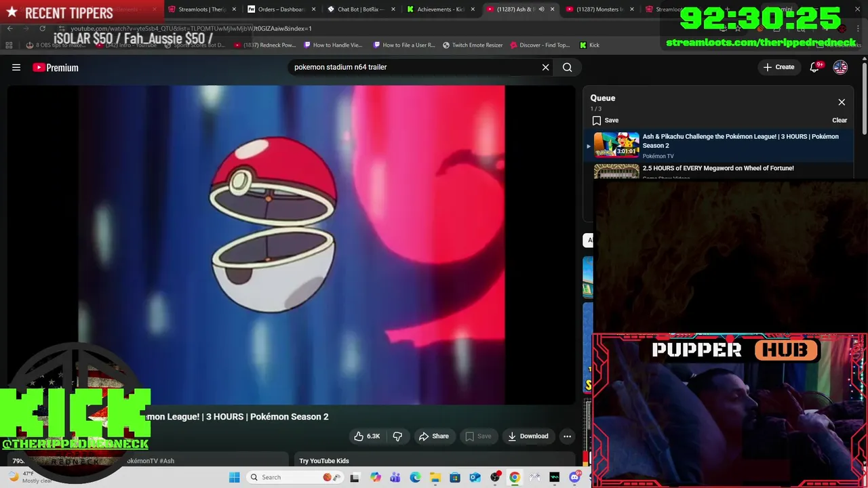Open Twitch Emote Resizer bookmark
The width and height of the screenshot is (868, 488).
[473, 45]
